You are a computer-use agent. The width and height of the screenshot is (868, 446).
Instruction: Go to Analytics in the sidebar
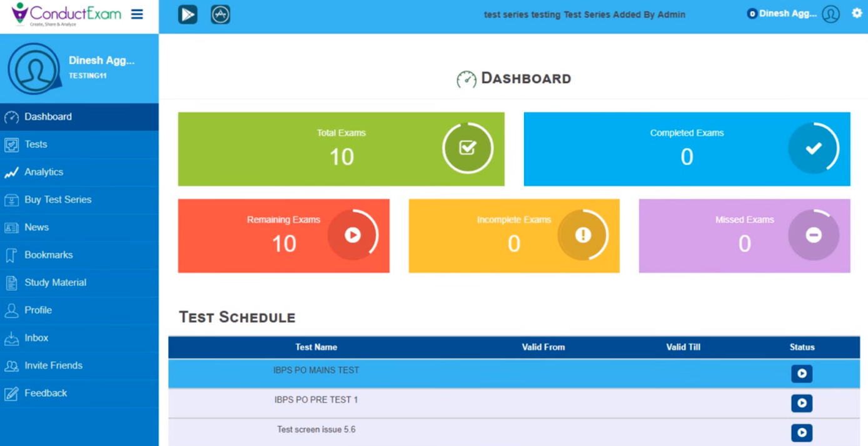(x=43, y=172)
